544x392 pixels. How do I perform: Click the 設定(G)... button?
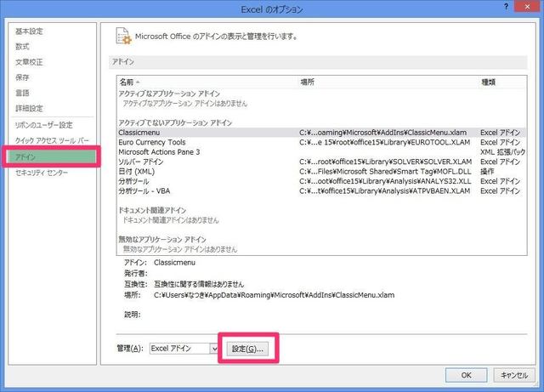pos(248,349)
